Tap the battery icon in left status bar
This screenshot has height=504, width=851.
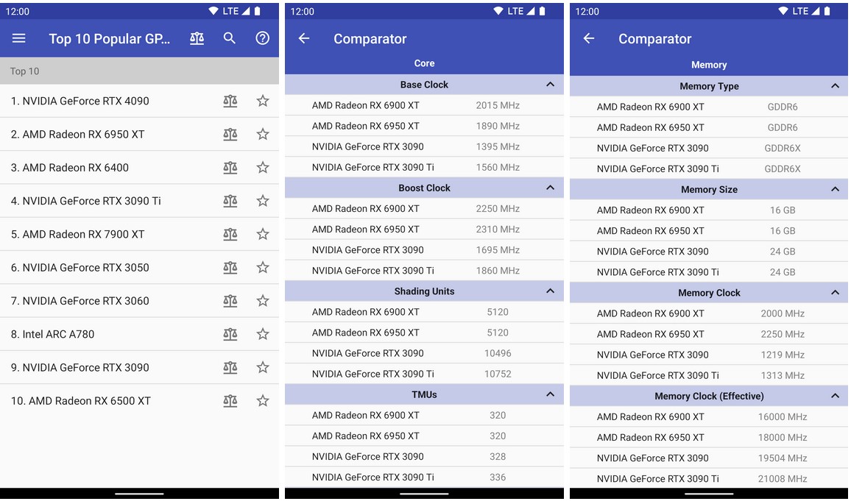pyautogui.click(x=257, y=11)
